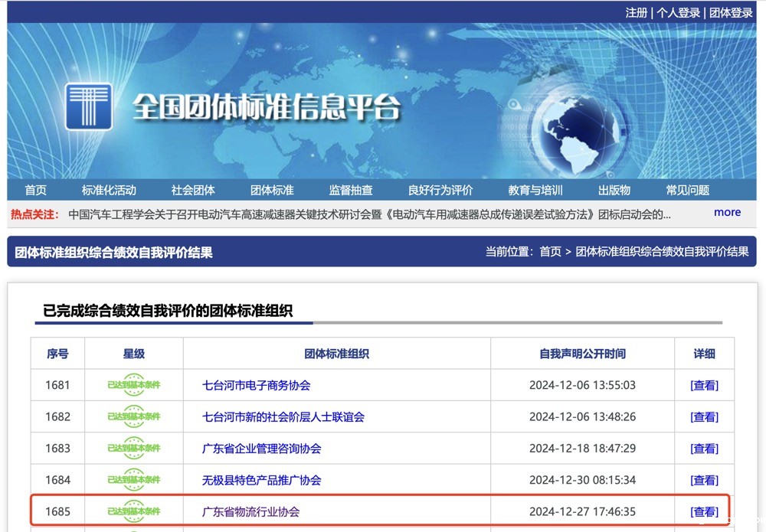The height and width of the screenshot is (532, 766).
Task: Click star-level badge for row 1683
Action: (x=134, y=449)
